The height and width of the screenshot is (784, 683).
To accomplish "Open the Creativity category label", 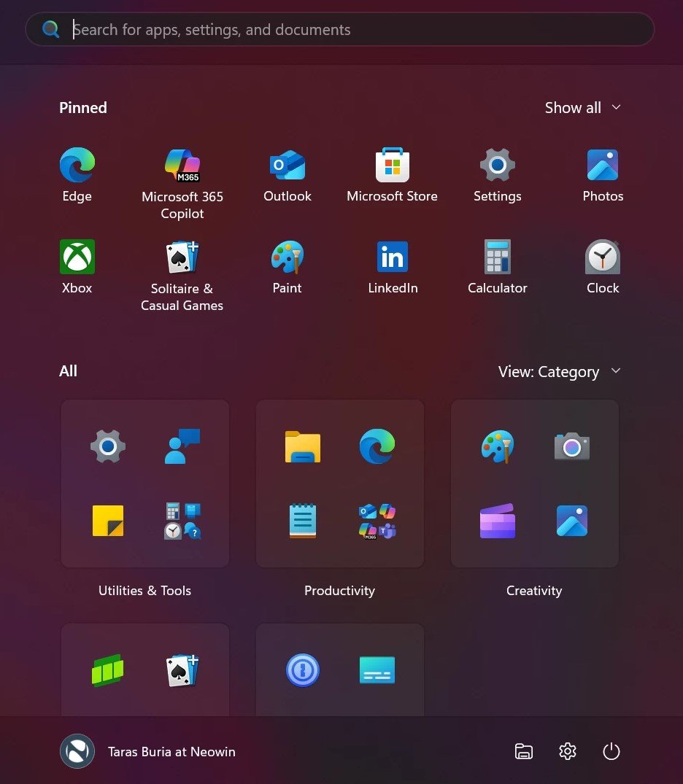I will pos(534,591).
